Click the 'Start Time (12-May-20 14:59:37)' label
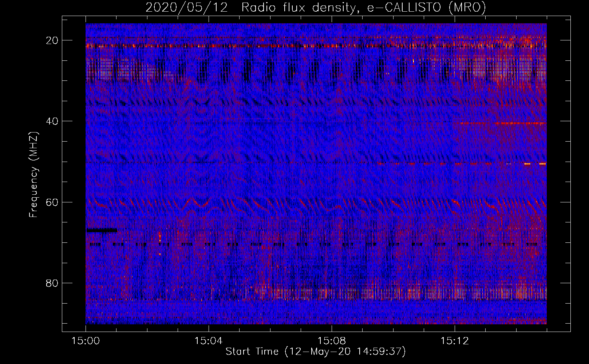 coord(316,352)
